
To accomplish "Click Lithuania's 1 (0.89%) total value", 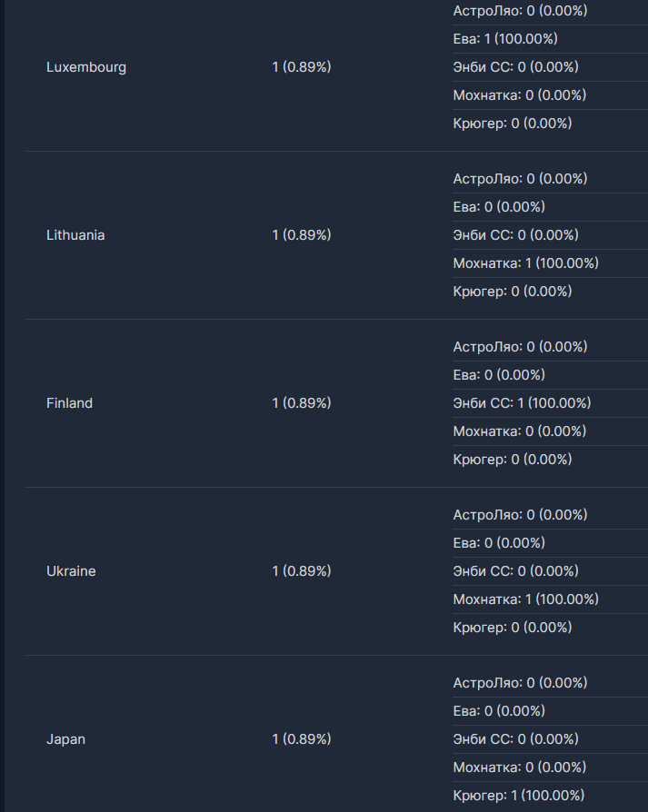I will click(x=302, y=235).
